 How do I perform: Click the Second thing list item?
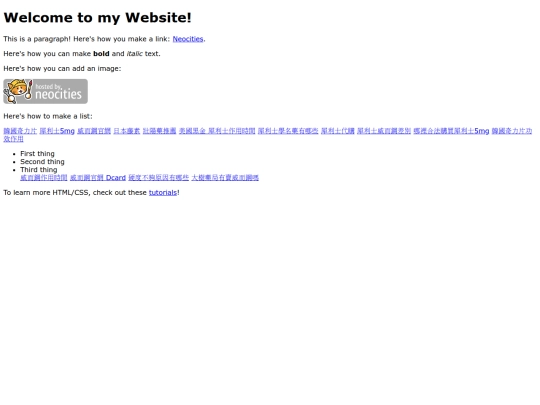tap(42, 162)
